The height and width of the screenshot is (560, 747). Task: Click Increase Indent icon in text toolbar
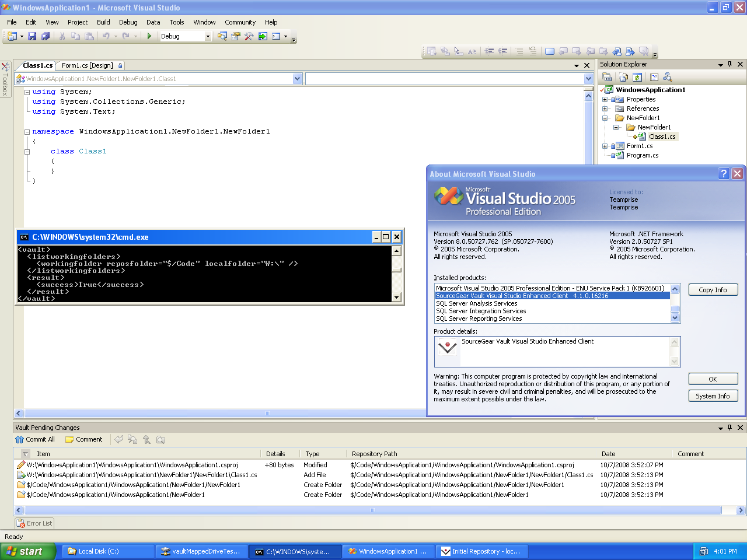502,51
